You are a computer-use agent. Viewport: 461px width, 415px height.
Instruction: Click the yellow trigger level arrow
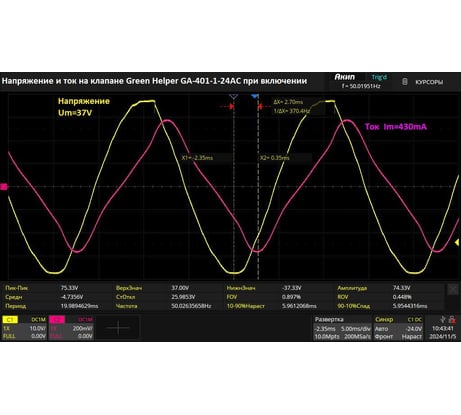tap(457, 243)
